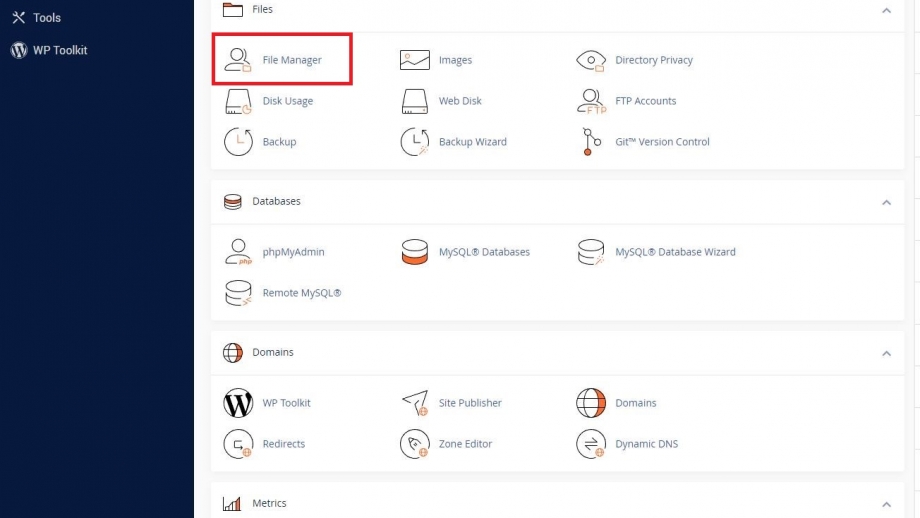This screenshot has height=518, width=920.
Task: Open the FTP Accounts icon
Action: click(x=591, y=101)
